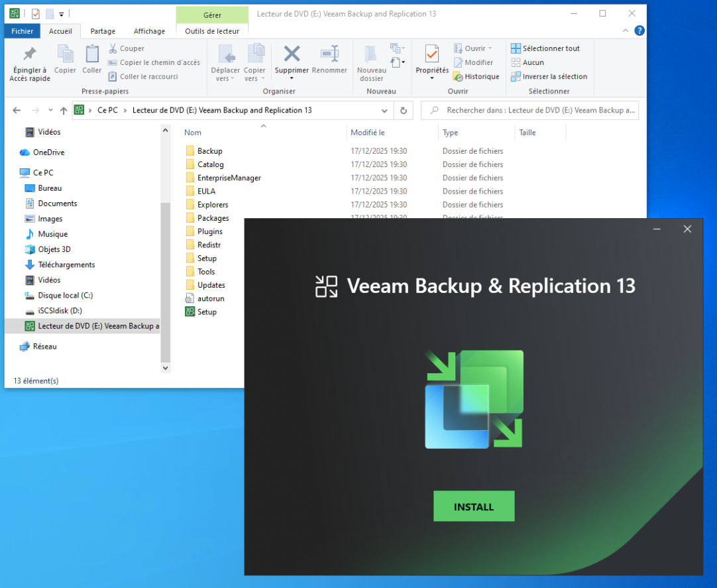This screenshot has width=717, height=588.
Task: Open the Setup application file
Action: point(207,312)
